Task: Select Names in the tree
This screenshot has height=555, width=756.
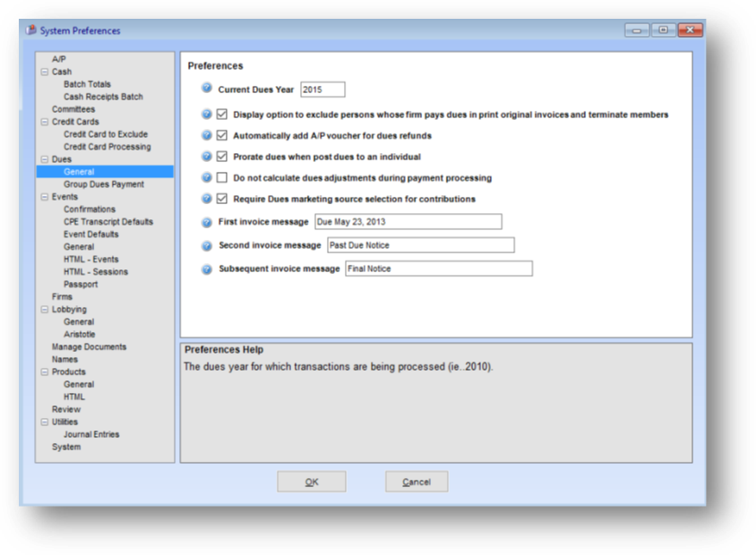Action: tap(64, 360)
